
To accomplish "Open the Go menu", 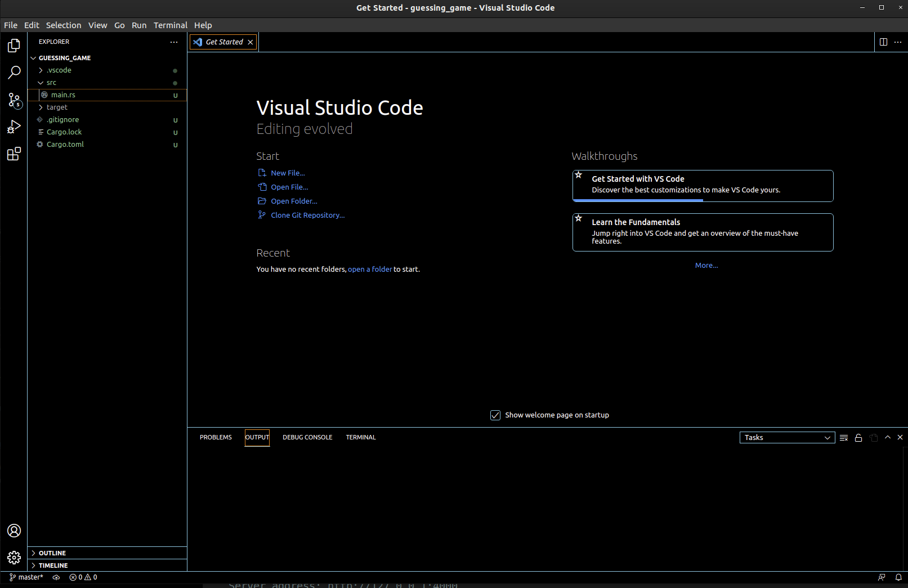I will click(119, 25).
